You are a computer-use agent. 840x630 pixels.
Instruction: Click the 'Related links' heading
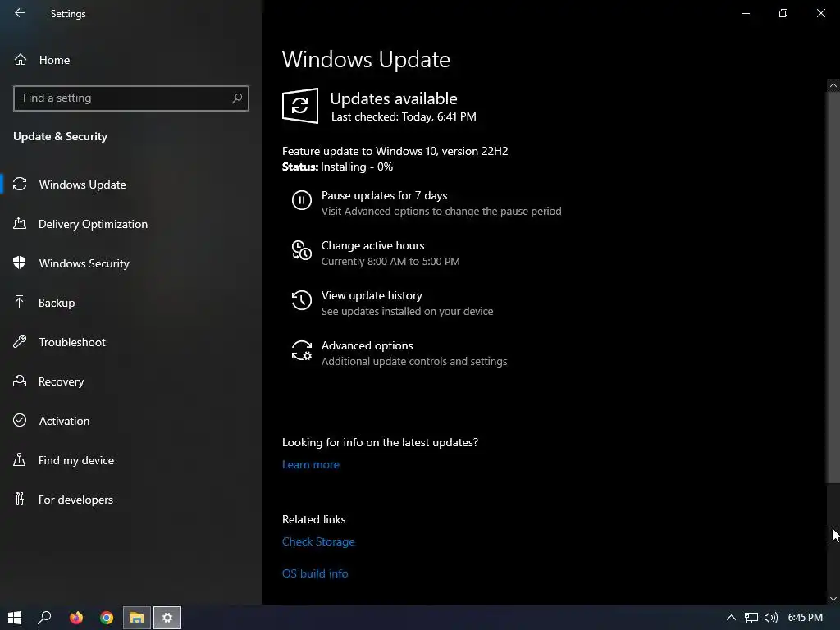(x=314, y=519)
